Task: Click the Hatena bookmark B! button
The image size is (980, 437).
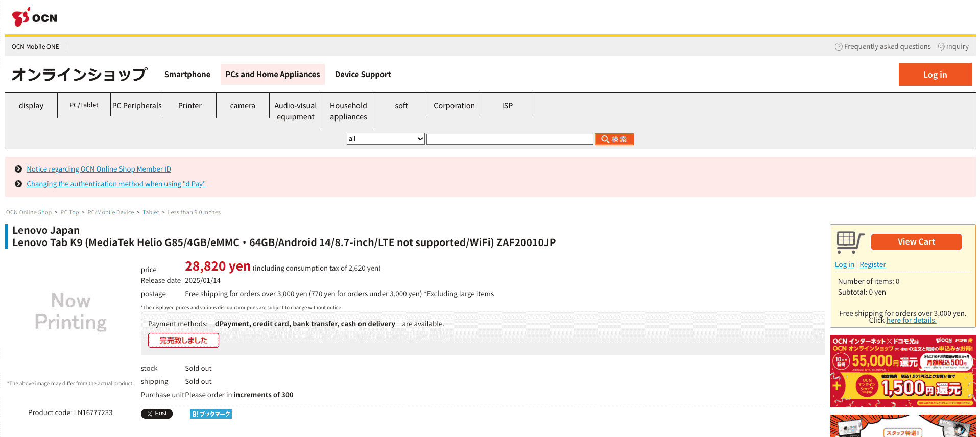Action: tap(210, 414)
